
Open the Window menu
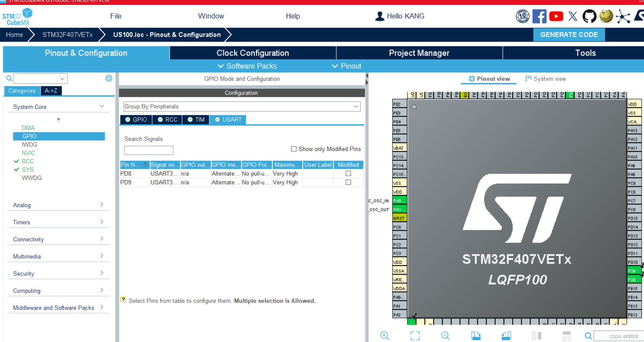[211, 16]
